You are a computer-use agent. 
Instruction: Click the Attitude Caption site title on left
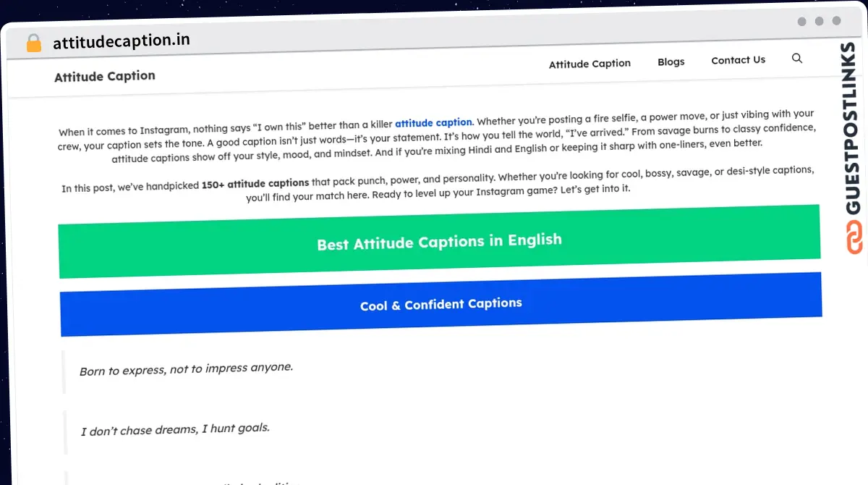click(105, 76)
